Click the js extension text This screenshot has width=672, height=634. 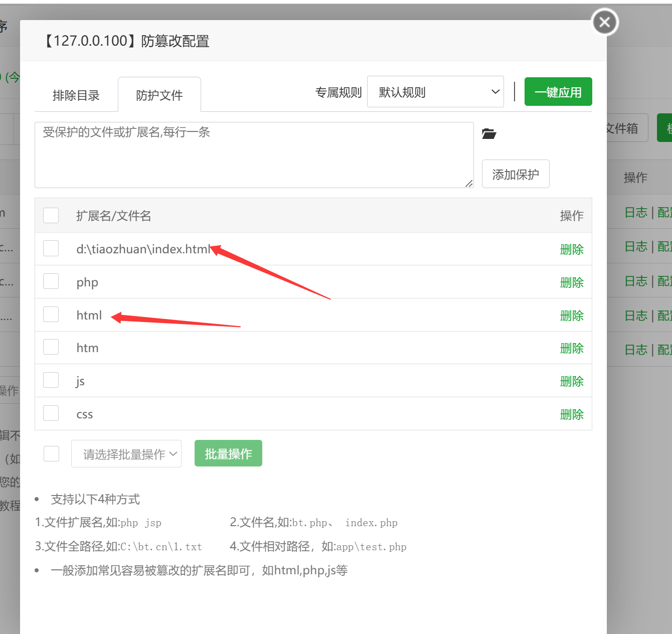point(80,381)
